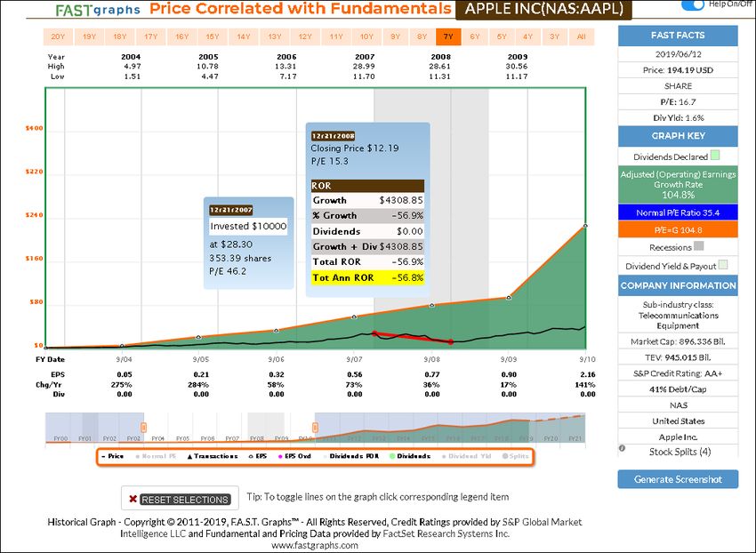Toggle the Help On/Off switch

(x=693, y=4)
